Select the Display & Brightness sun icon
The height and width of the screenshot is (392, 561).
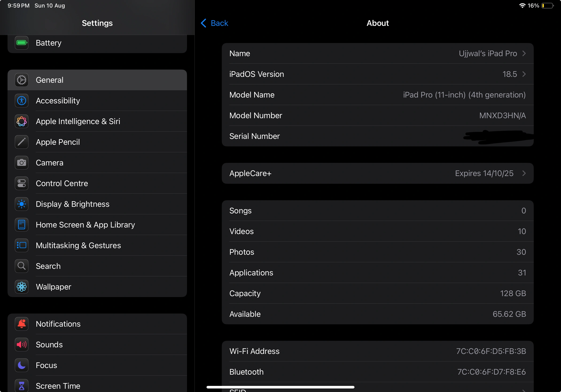[x=22, y=204]
